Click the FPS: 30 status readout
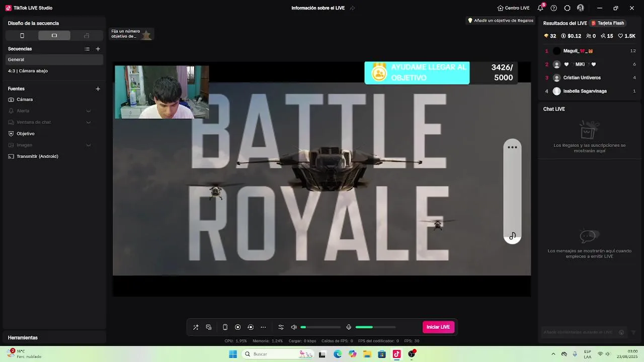The height and width of the screenshot is (362, 644). (x=412, y=341)
